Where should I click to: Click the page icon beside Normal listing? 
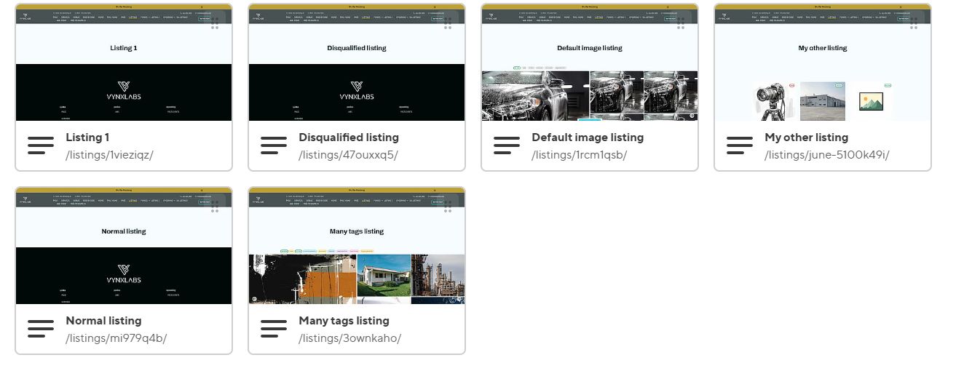coord(41,329)
